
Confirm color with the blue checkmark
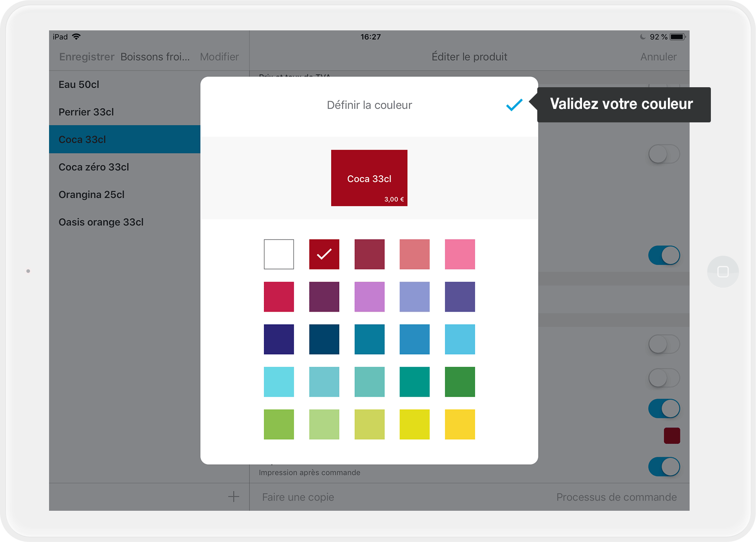click(514, 105)
